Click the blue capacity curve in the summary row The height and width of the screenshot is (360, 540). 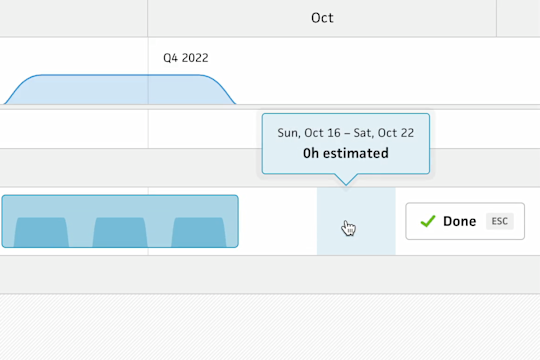pos(120,89)
